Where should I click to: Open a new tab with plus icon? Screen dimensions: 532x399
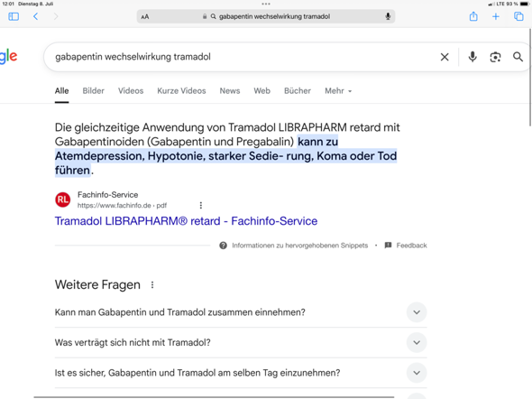496,16
